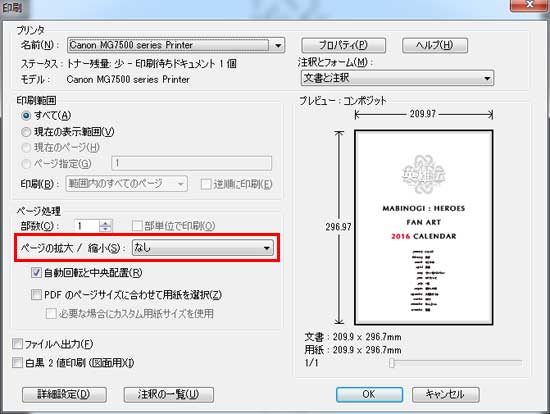This screenshot has width=550, height=414.
Task: Increase copies with the 部数 up arrow
Action: [x=105, y=223]
